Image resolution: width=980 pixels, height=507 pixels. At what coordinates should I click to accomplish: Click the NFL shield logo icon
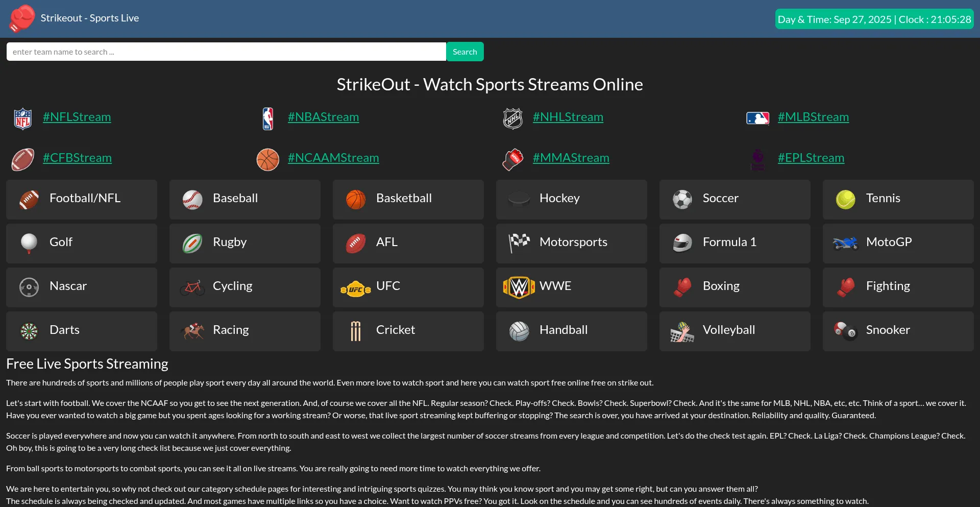tap(23, 118)
